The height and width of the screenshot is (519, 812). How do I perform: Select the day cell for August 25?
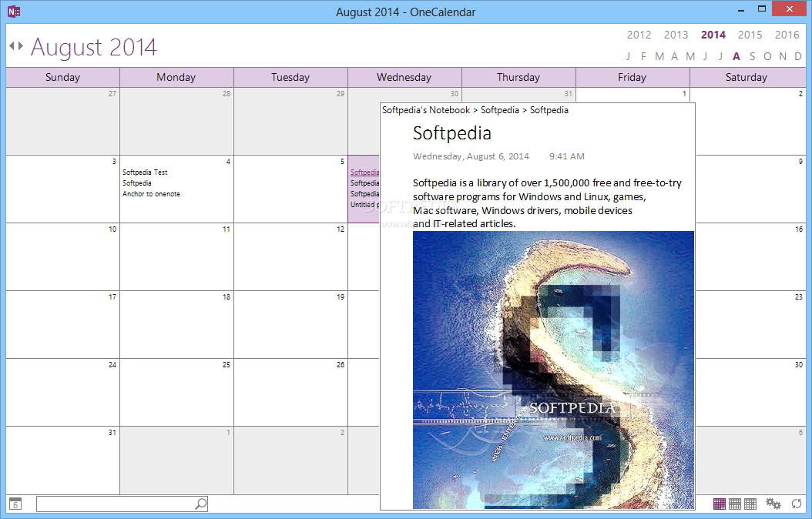(176, 393)
